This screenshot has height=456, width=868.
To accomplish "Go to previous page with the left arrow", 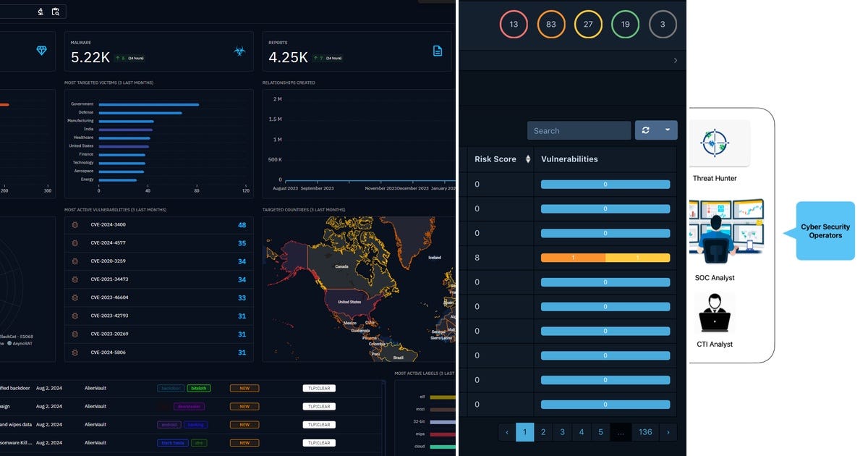I will [507, 432].
